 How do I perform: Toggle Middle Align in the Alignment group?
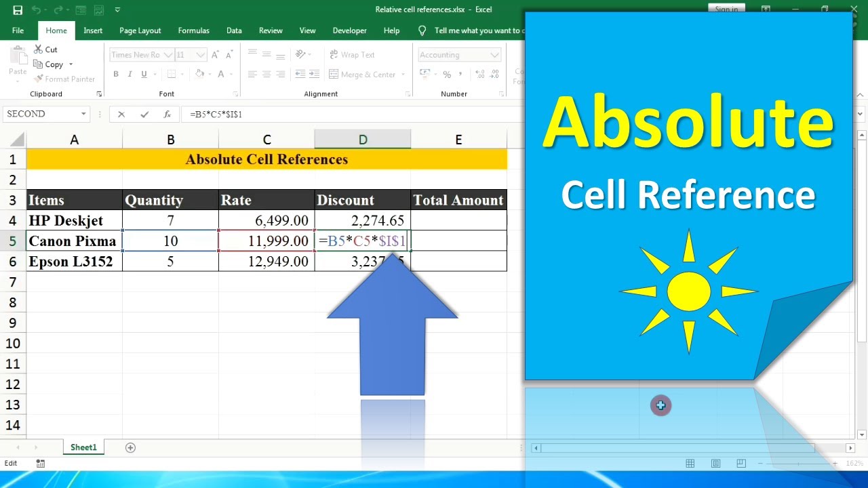(x=267, y=55)
